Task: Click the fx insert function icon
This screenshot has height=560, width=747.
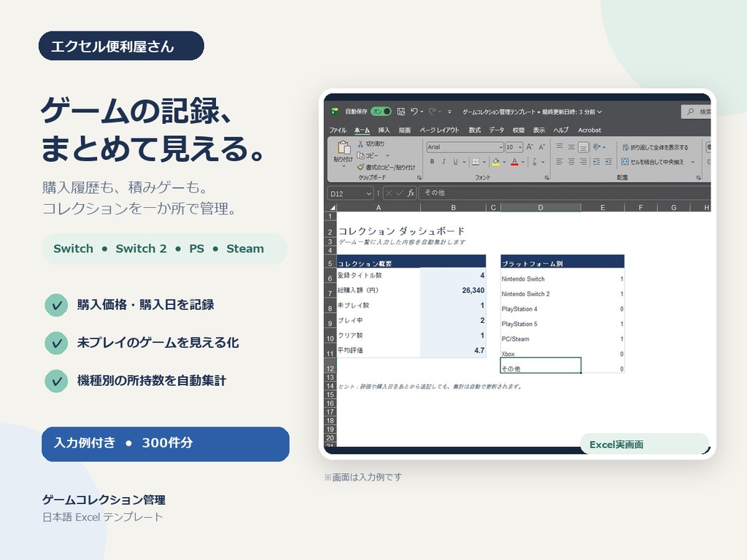Action: (411, 192)
